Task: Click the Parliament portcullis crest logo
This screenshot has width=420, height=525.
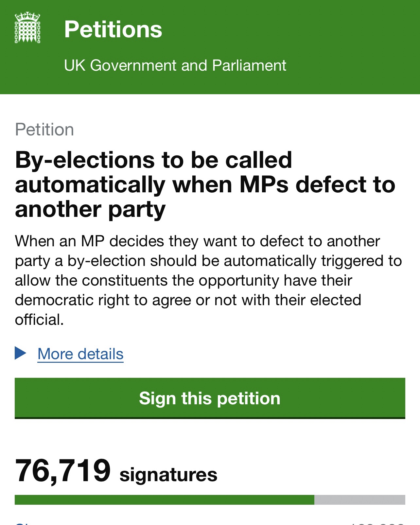Action: (27, 28)
